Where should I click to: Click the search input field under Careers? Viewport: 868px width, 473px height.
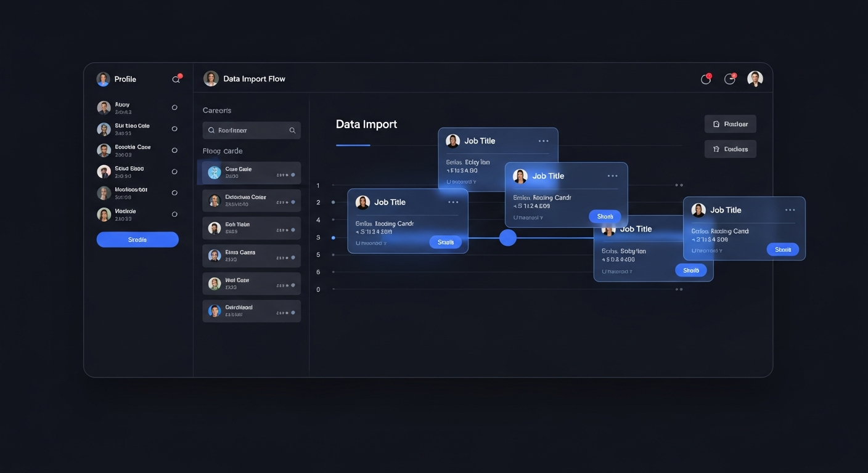pos(247,131)
